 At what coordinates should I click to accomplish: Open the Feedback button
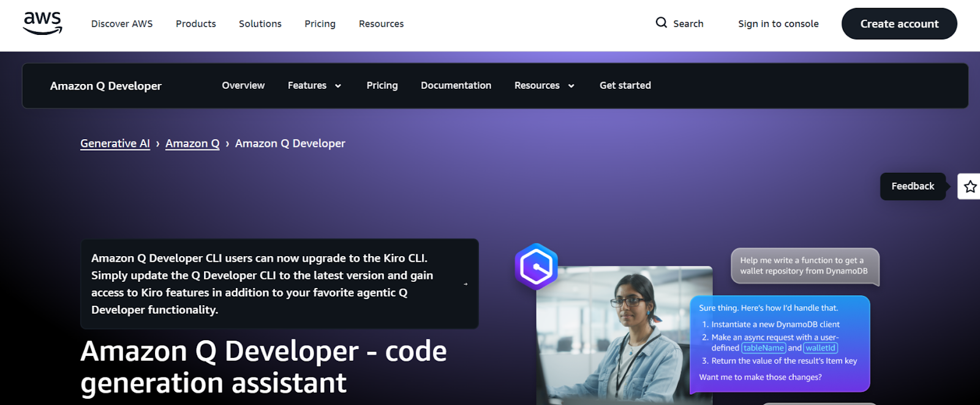[913, 186]
